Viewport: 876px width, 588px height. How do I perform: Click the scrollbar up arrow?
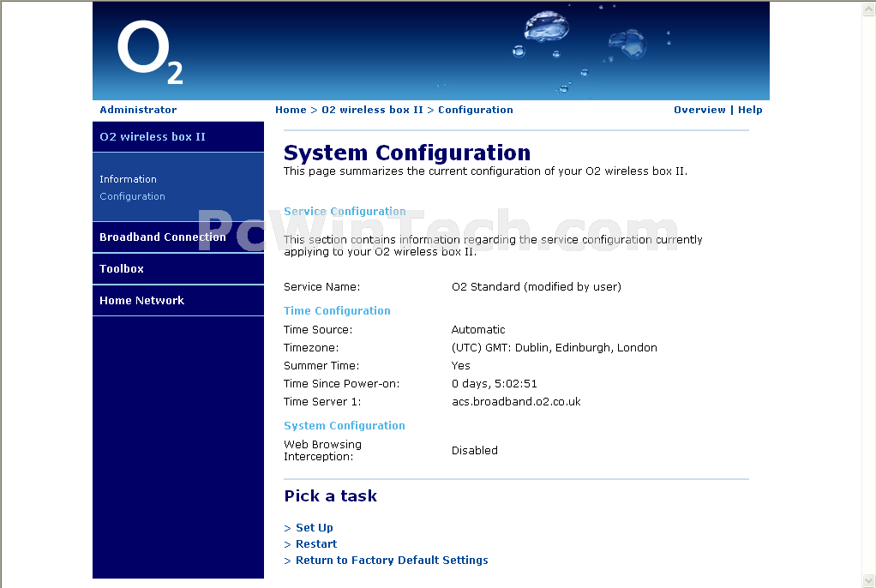869,9
